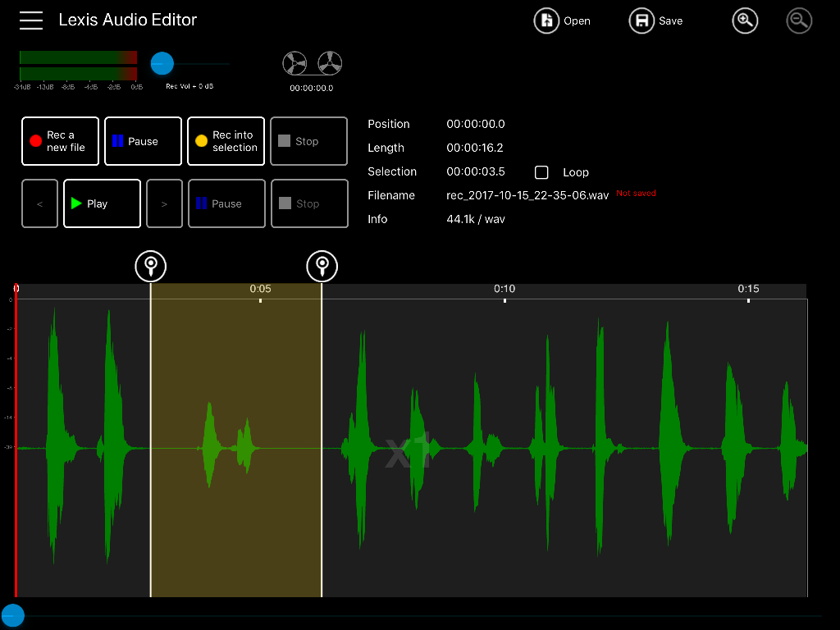Screen dimensions: 840x630
Task: Step forward with the > button
Action: (x=164, y=203)
